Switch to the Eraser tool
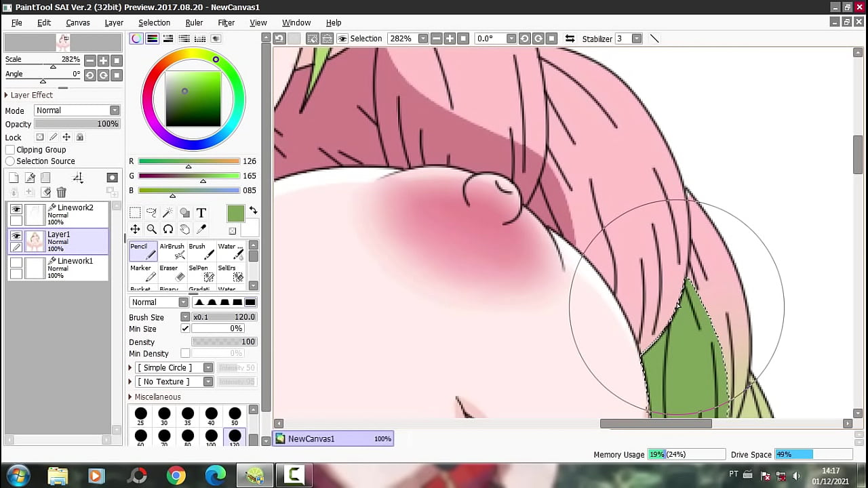This screenshot has width=868, height=488. pos(172,272)
